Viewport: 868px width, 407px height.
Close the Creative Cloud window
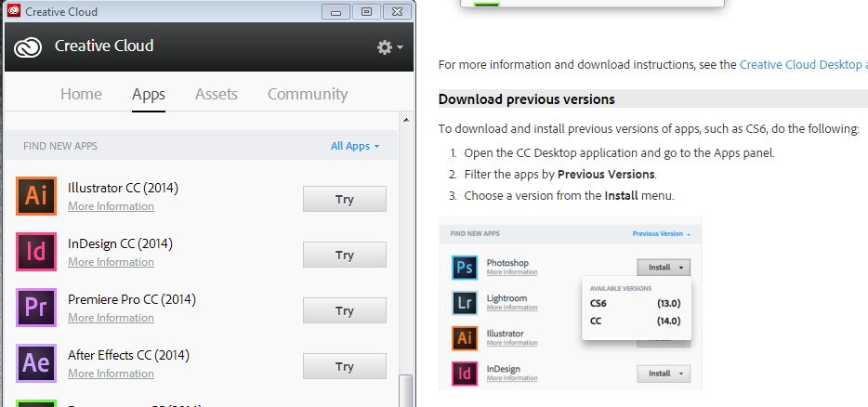pyautogui.click(x=397, y=11)
